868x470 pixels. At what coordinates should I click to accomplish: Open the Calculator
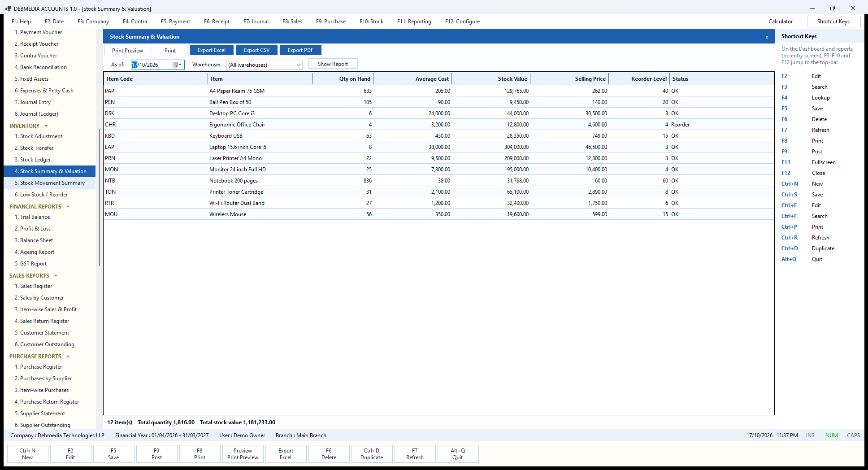(x=781, y=22)
